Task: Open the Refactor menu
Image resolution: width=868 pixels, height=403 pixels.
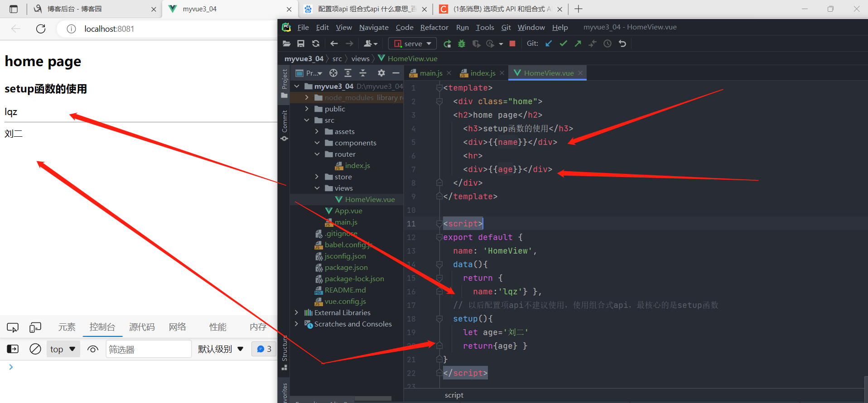Action: click(434, 27)
